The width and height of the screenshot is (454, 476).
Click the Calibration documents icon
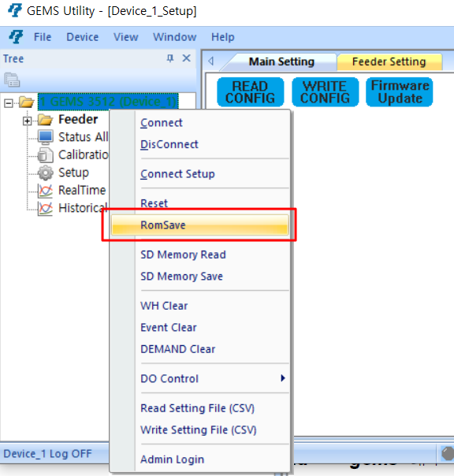click(46, 154)
